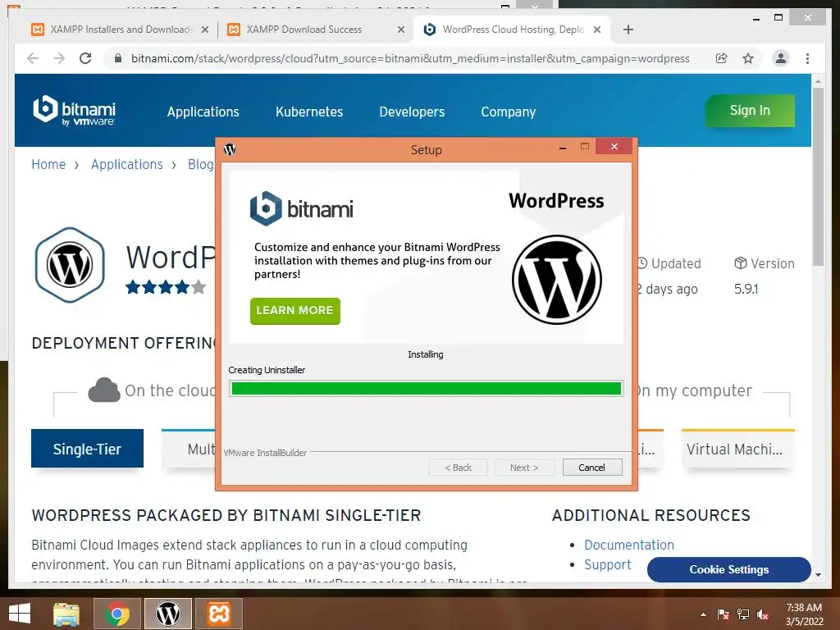The width and height of the screenshot is (840, 630).
Task: Open the share page icon in address bar
Action: (x=722, y=58)
